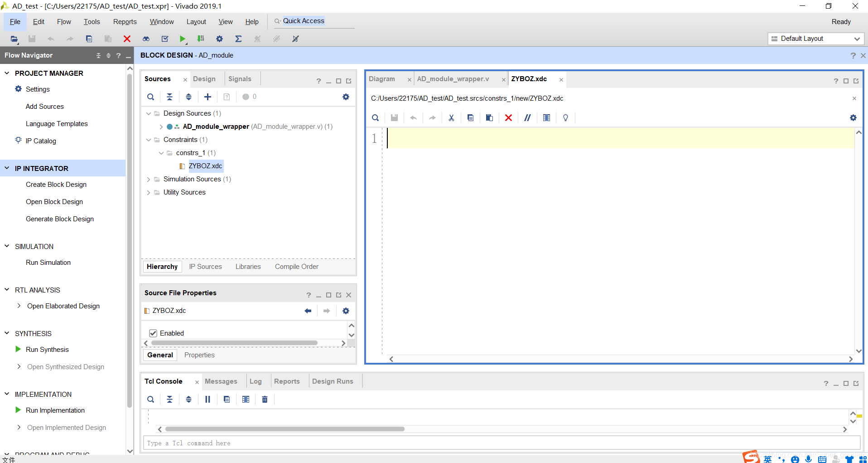Viewport: 868px width, 463px height.
Task: Select the IP Sources tab
Action: point(205,267)
